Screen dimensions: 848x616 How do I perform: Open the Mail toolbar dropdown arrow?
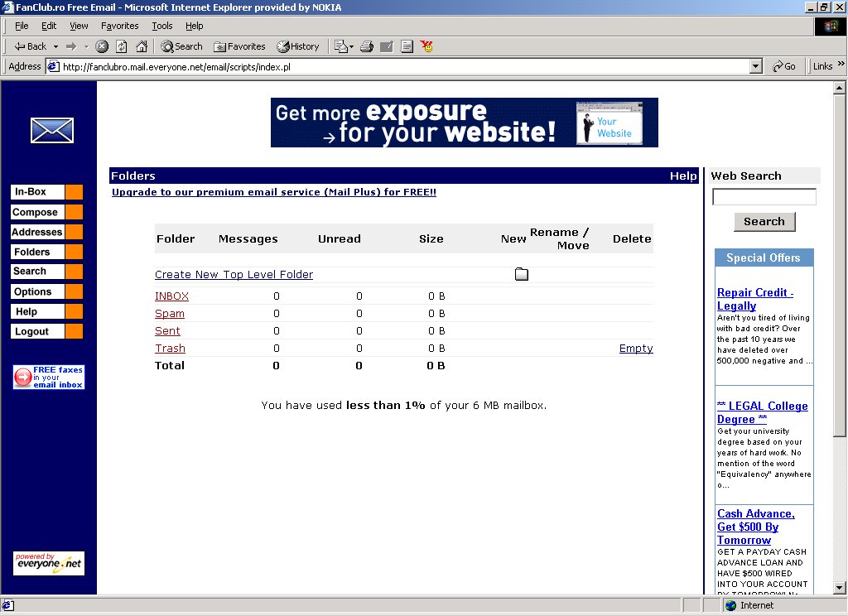(x=351, y=46)
